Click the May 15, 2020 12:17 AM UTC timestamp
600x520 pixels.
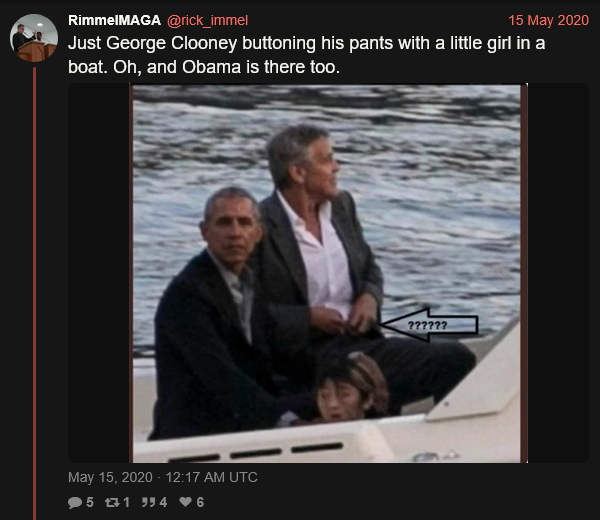(163, 477)
